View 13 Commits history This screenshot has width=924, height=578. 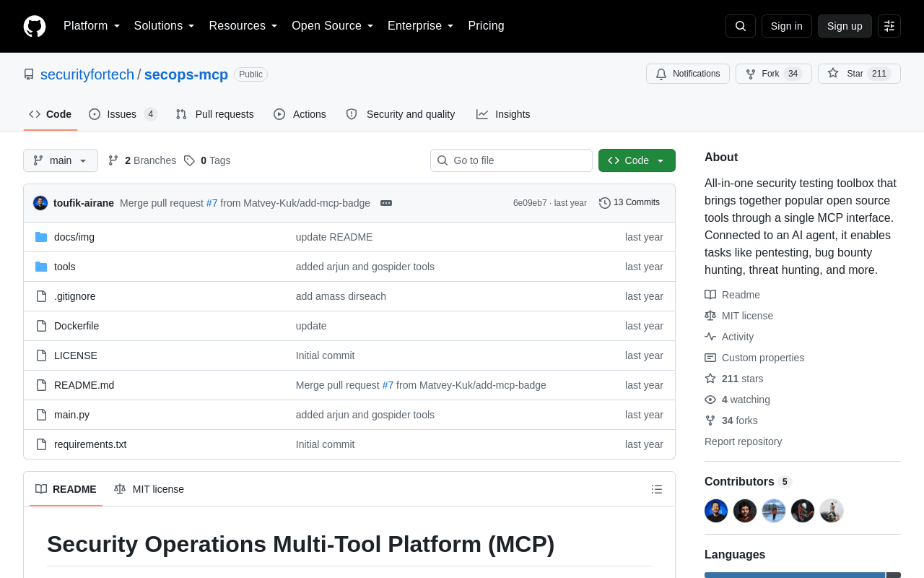pyautogui.click(x=629, y=203)
